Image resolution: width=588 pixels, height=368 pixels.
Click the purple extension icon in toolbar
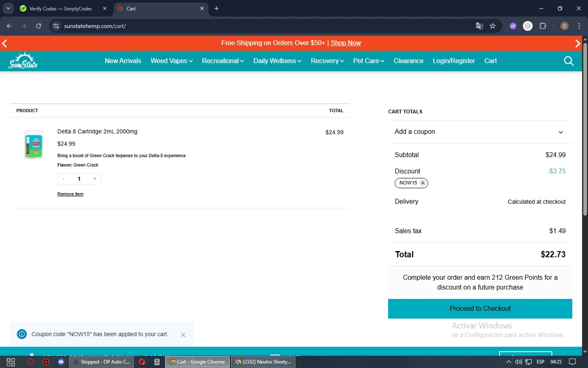[513, 26]
